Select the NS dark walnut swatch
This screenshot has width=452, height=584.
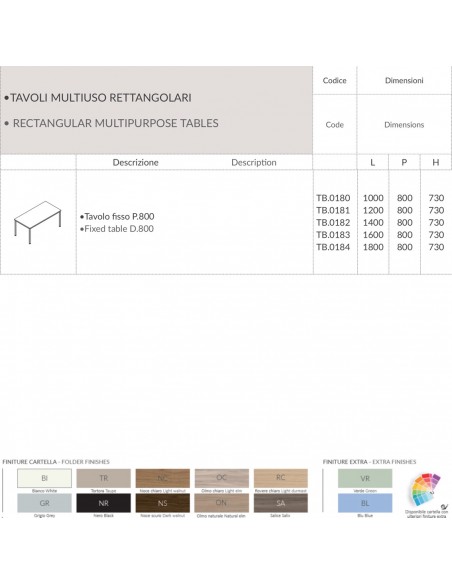pyautogui.click(x=163, y=503)
